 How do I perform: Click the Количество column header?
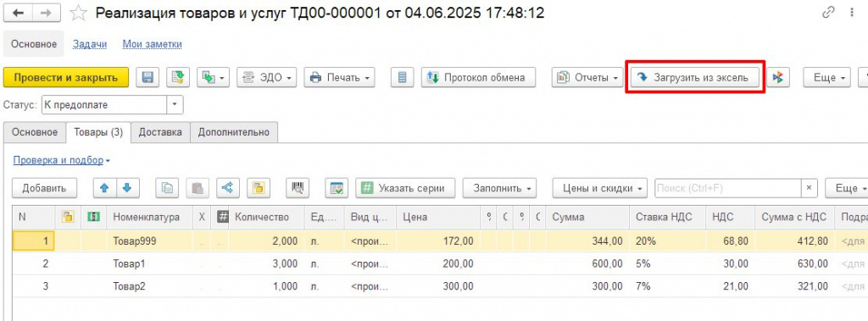tap(267, 218)
